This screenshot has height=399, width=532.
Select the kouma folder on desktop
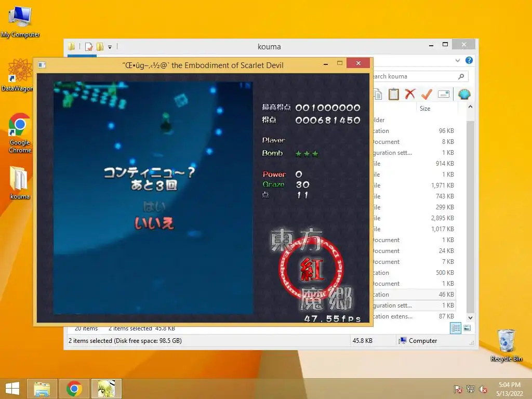click(x=20, y=182)
